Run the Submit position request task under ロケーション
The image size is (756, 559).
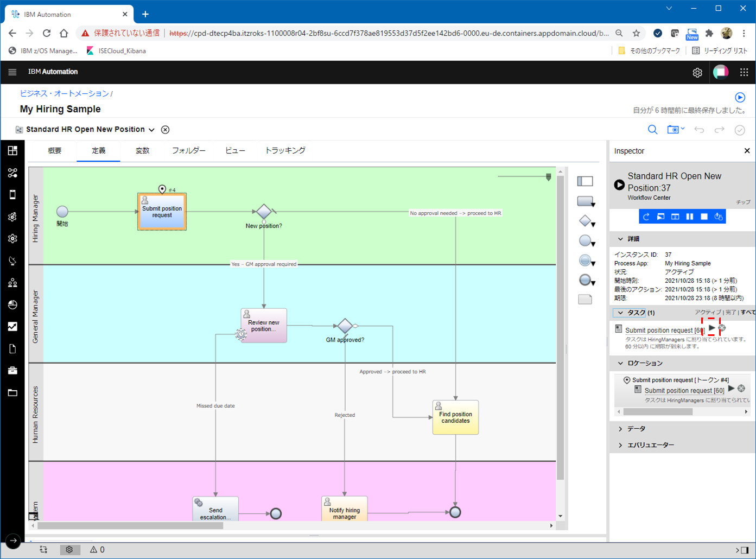[x=732, y=389]
